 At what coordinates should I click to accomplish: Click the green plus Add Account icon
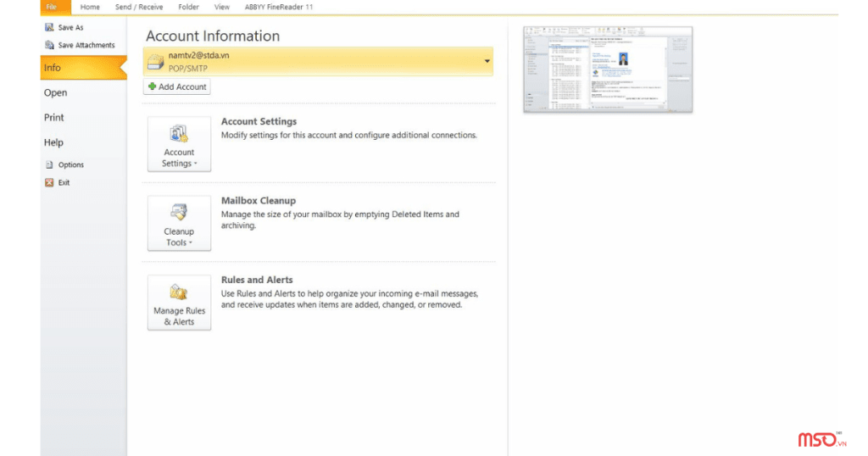(152, 86)
